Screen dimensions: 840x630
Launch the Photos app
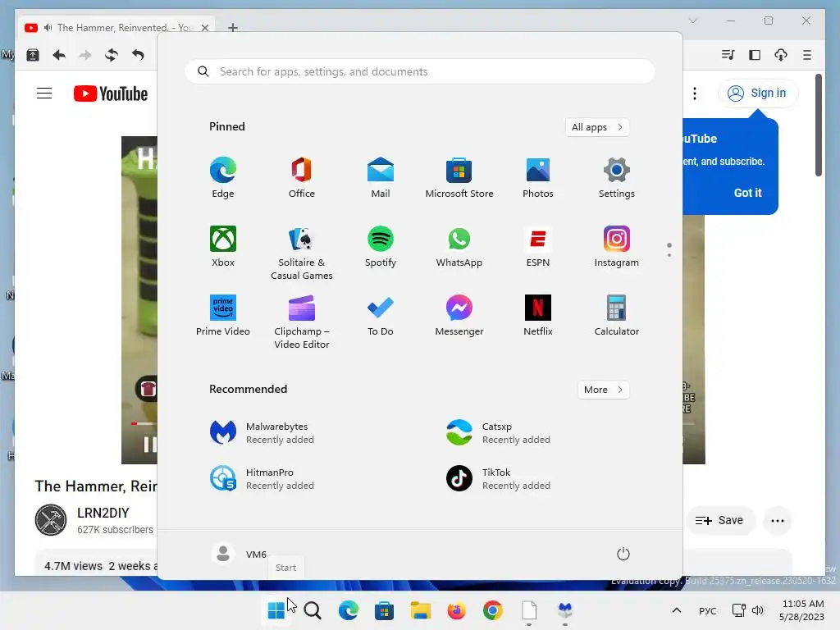[538, 178]
